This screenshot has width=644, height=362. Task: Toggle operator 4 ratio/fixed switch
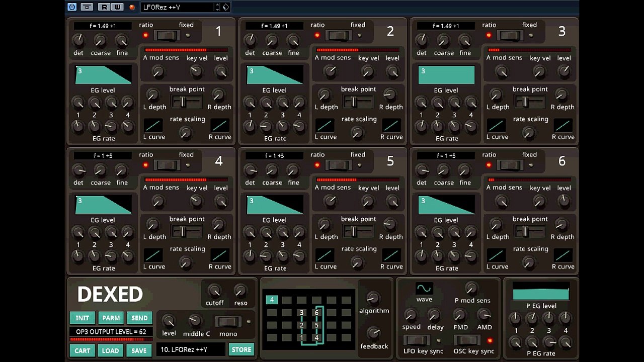[x=167, y=165]
